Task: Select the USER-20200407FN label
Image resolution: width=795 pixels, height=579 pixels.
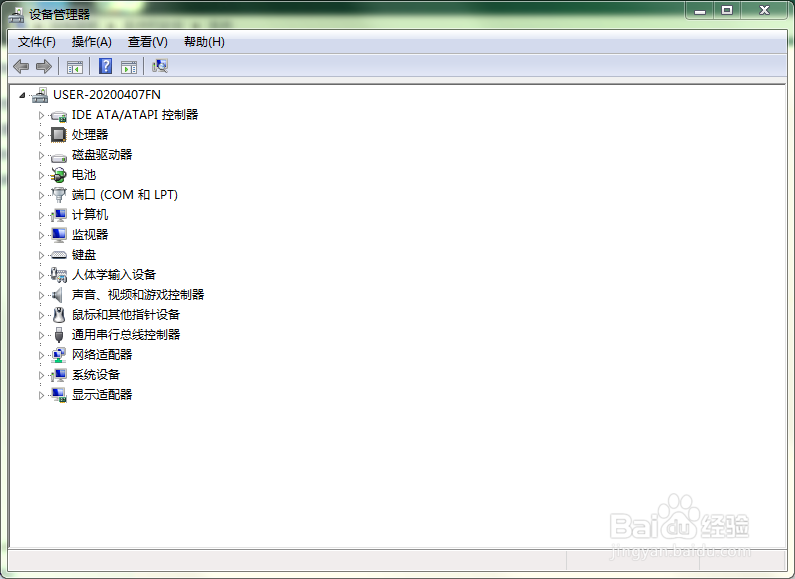Action: [x=107, y=95]
